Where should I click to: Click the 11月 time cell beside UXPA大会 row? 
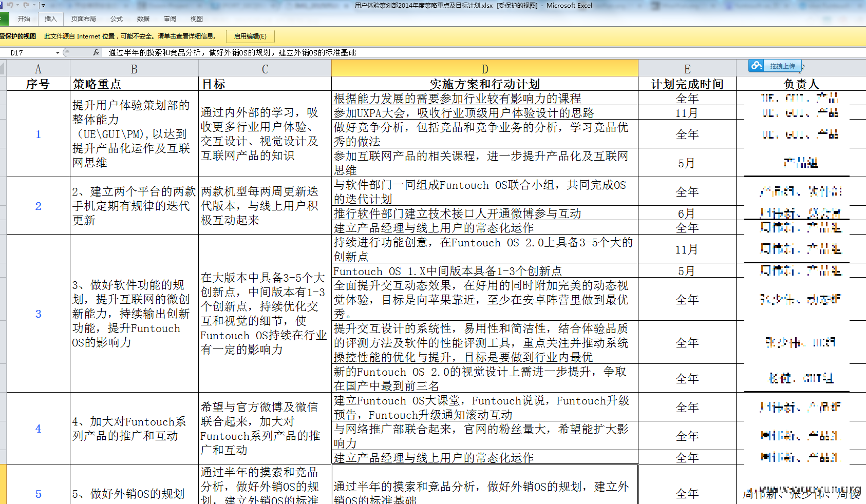coord(687,112)
